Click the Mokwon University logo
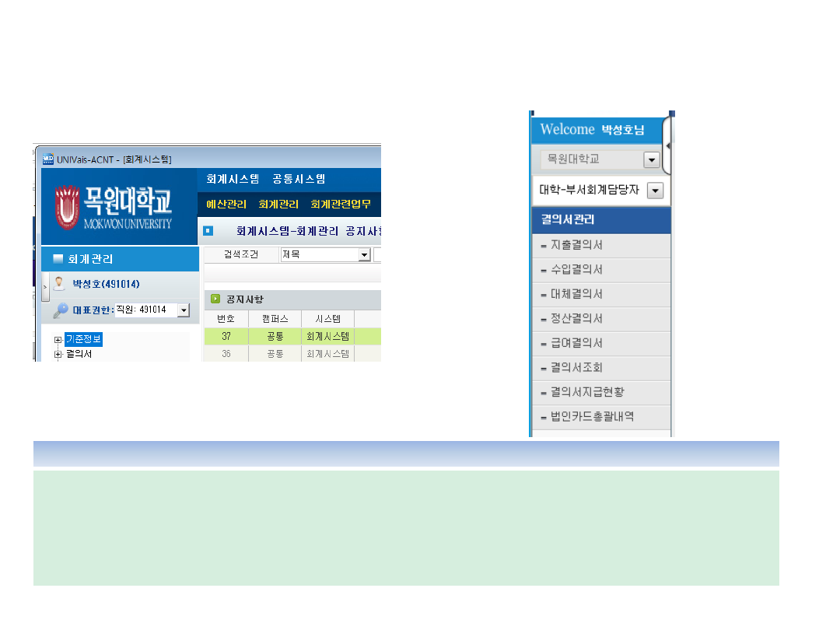This screenshot has width=840, height=630. (x=114, y=206)
